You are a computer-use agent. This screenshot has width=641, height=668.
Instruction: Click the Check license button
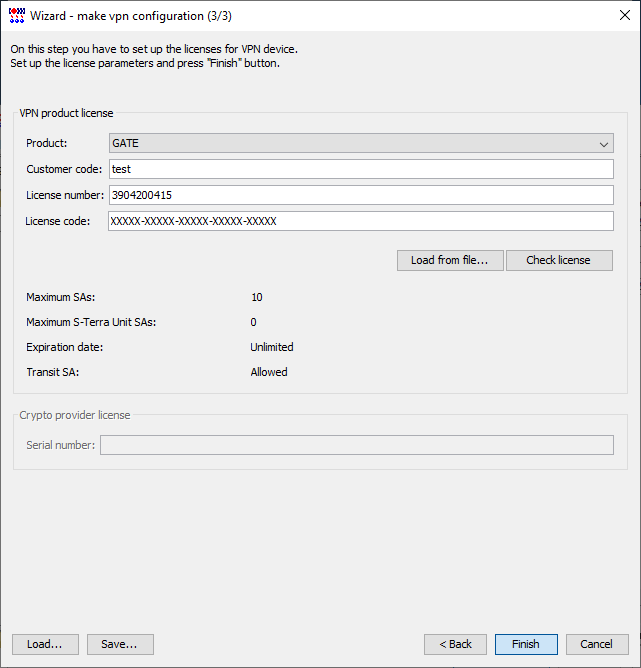pos(559,260)
